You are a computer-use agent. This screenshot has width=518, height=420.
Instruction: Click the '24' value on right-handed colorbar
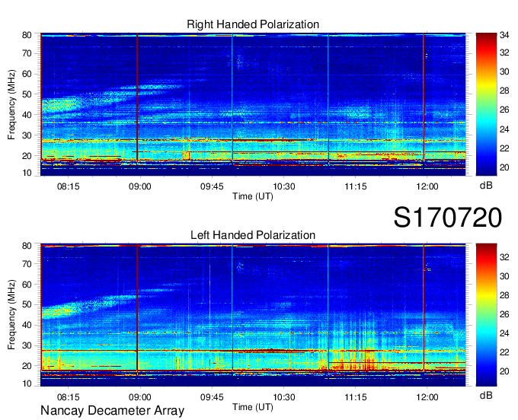coord(504,129)
